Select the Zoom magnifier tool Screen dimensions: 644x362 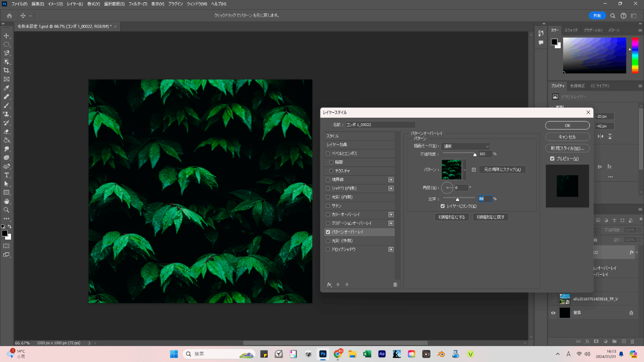6,210
